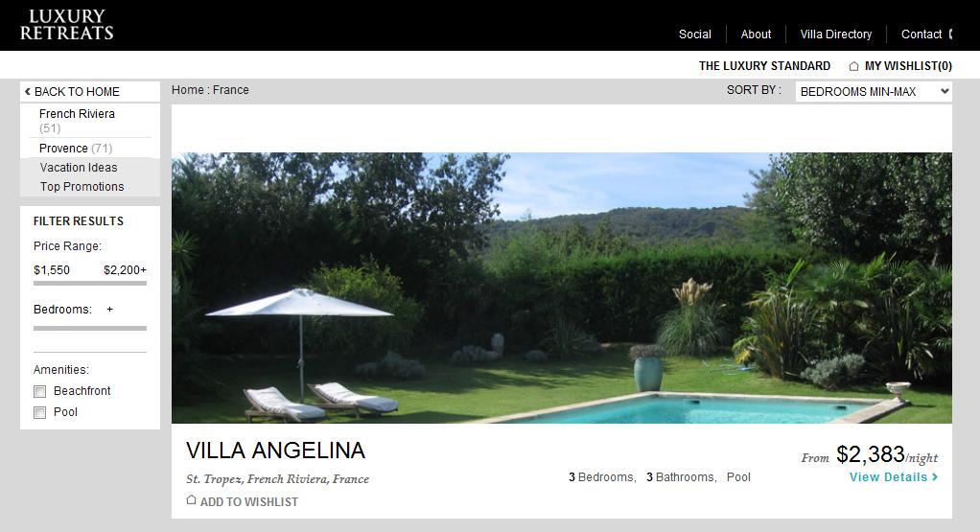
Task: Open the Villa Directory menu
Action: click(835, 35)
